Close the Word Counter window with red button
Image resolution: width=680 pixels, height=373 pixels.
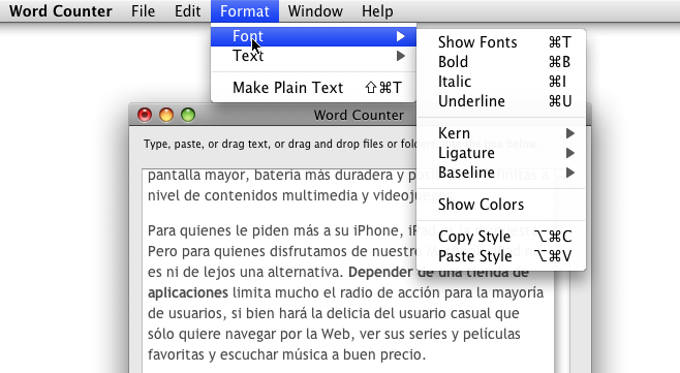tap(144, 115)
